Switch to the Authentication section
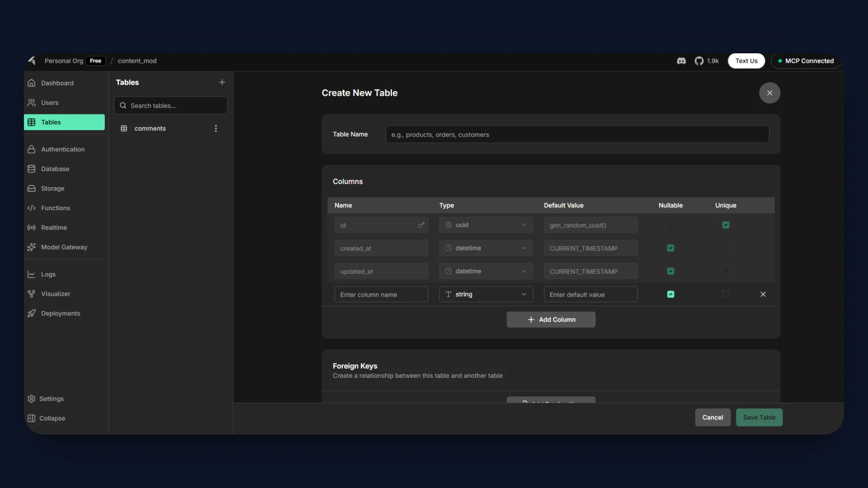 pos(62,150)
